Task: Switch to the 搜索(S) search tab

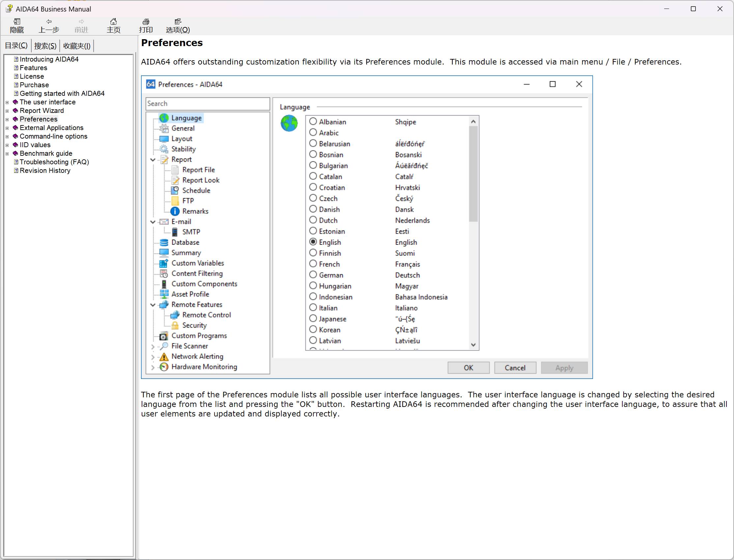Action: [45, 46]
